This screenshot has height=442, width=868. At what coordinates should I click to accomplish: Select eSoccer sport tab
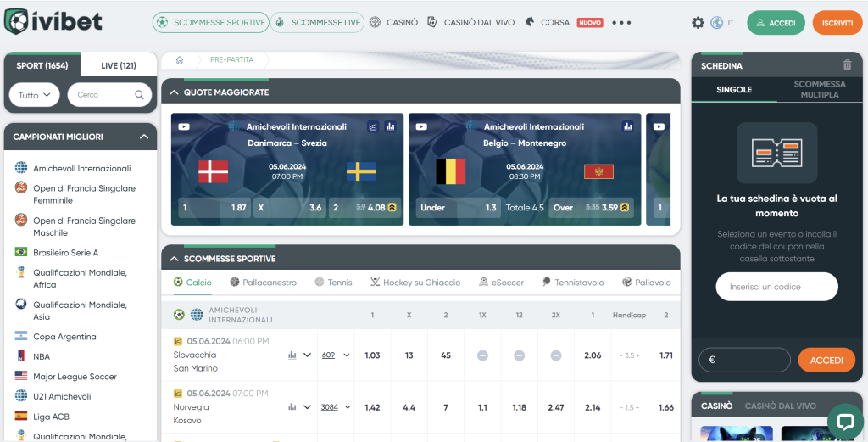[x=501, y=283]
